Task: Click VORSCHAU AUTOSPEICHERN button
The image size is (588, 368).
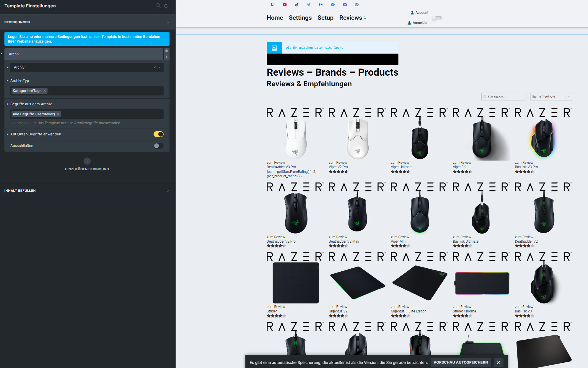Action: pos(461,362)
